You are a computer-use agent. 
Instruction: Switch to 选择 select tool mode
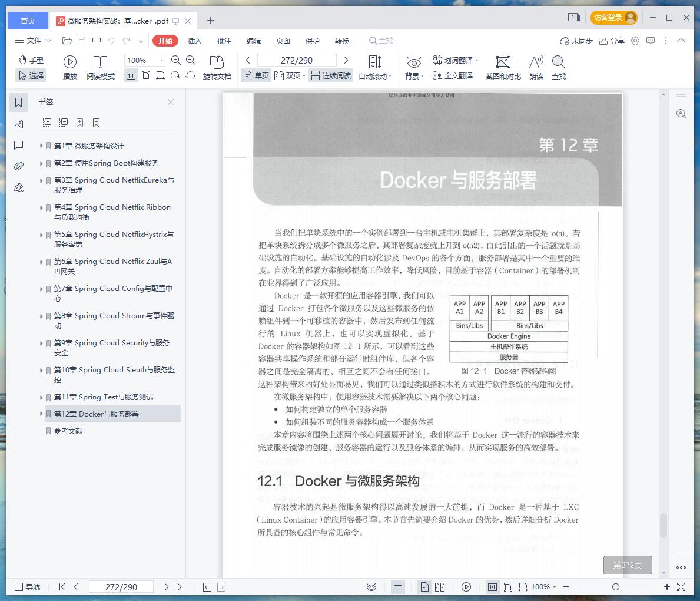click(31, 75)
